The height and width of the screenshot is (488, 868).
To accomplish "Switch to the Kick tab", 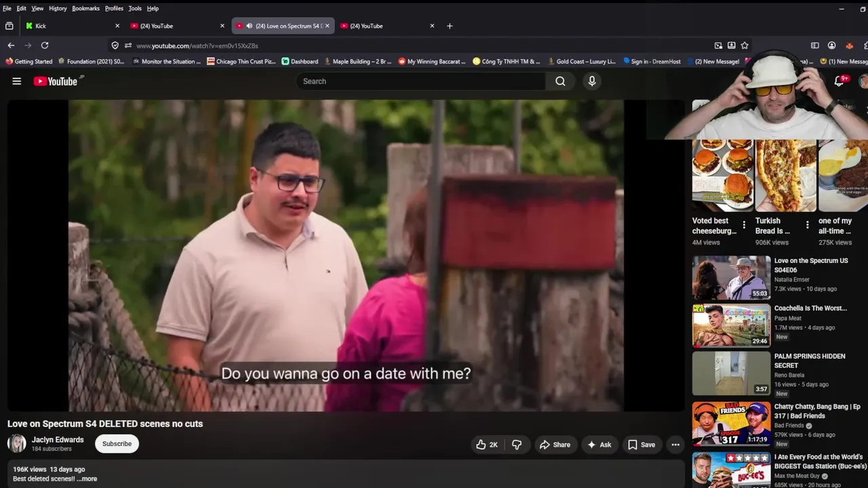I will [71, 26].
